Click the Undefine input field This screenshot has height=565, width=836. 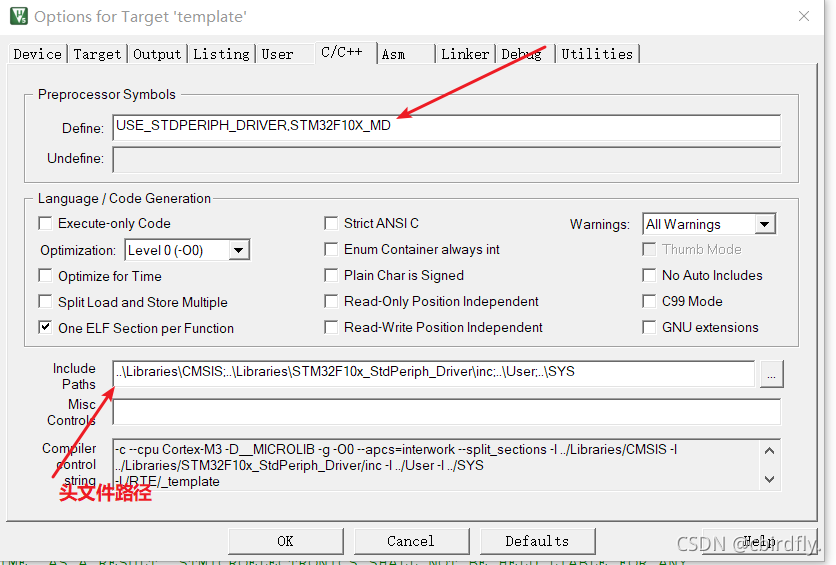pos(446,159)
